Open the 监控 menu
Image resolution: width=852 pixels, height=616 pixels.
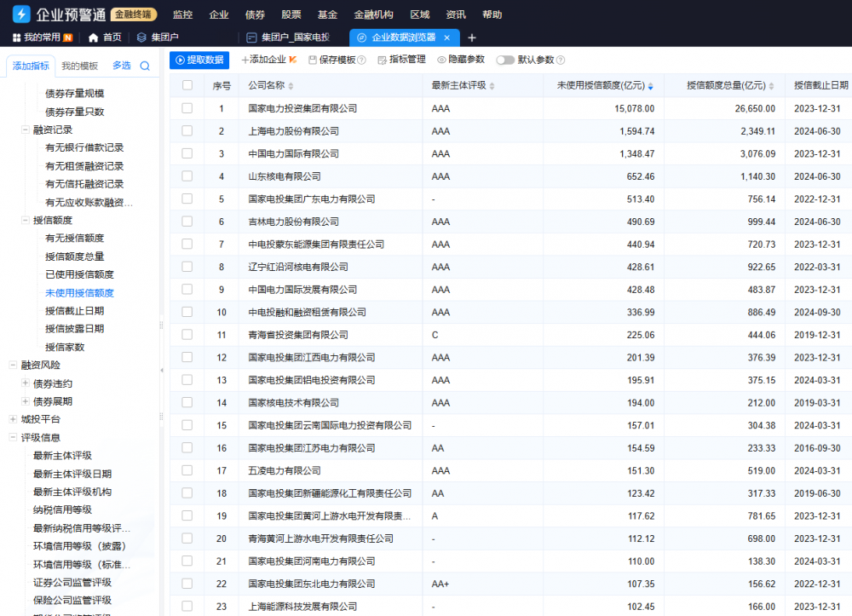[182, 14]
